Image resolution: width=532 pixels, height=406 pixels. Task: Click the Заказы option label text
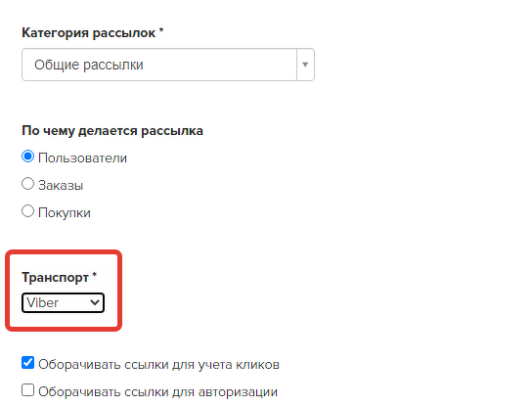(x=61, y=185)
